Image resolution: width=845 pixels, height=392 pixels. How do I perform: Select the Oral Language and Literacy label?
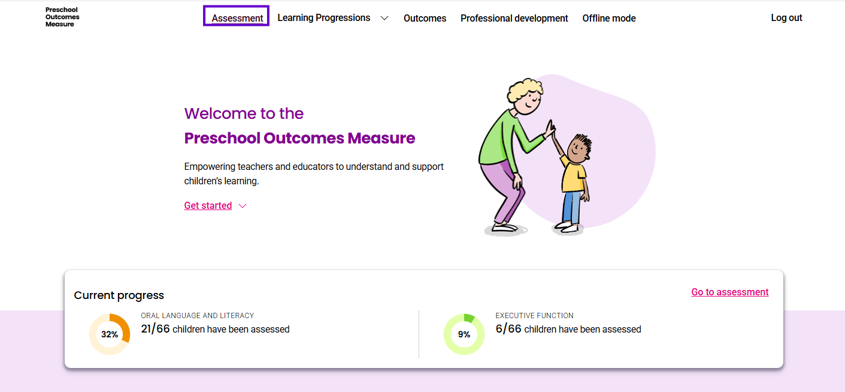[x=197, y=315]
